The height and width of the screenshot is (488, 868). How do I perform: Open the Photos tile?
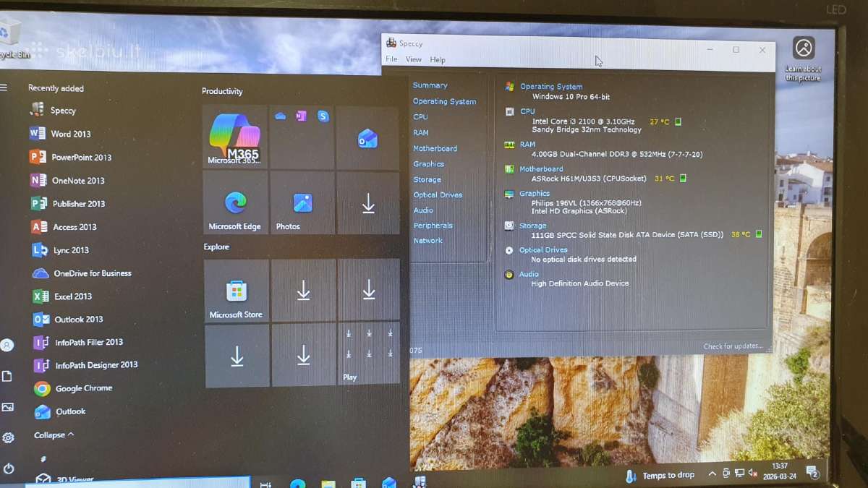point(302,202)
